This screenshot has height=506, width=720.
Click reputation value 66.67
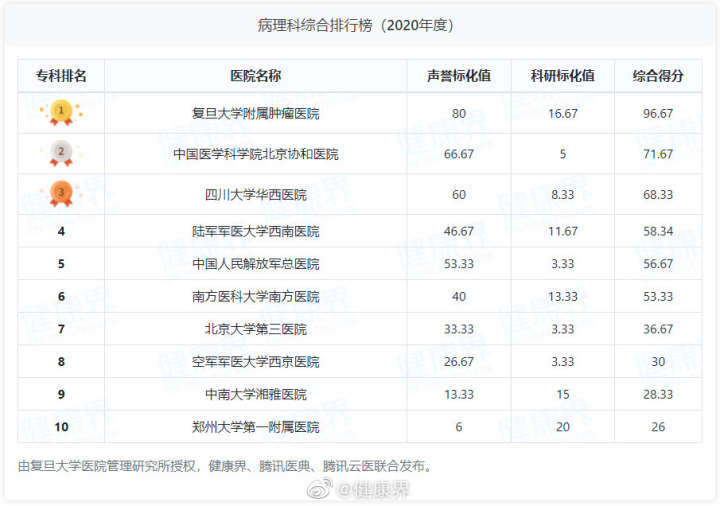[459, 154]
